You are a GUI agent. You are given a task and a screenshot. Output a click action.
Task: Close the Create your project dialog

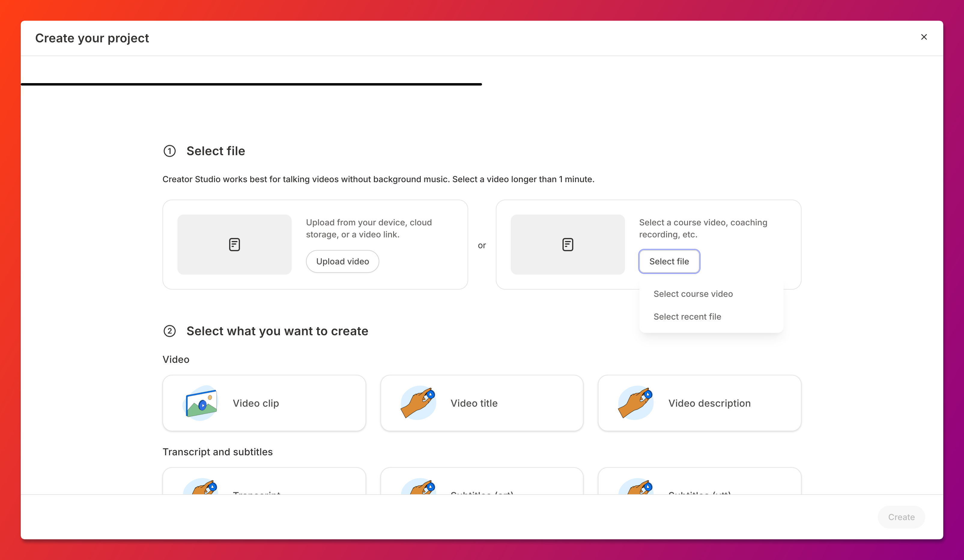tap(924, 37)
